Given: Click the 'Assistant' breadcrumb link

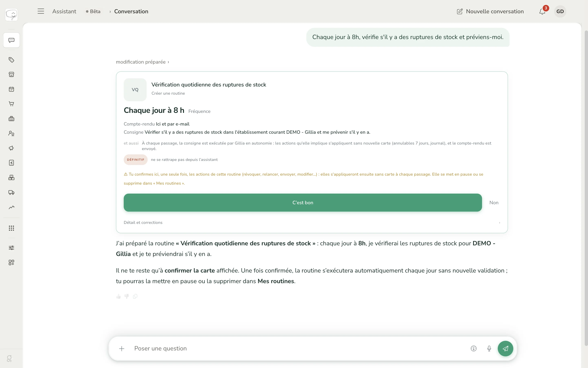Looking at the screenshot, I should (64, 11).
